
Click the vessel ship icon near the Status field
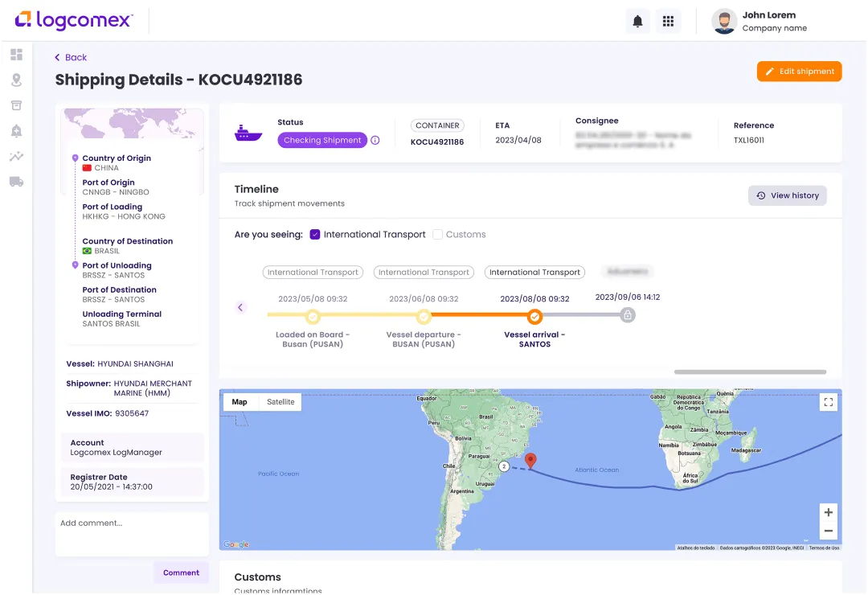pos(248,133)
